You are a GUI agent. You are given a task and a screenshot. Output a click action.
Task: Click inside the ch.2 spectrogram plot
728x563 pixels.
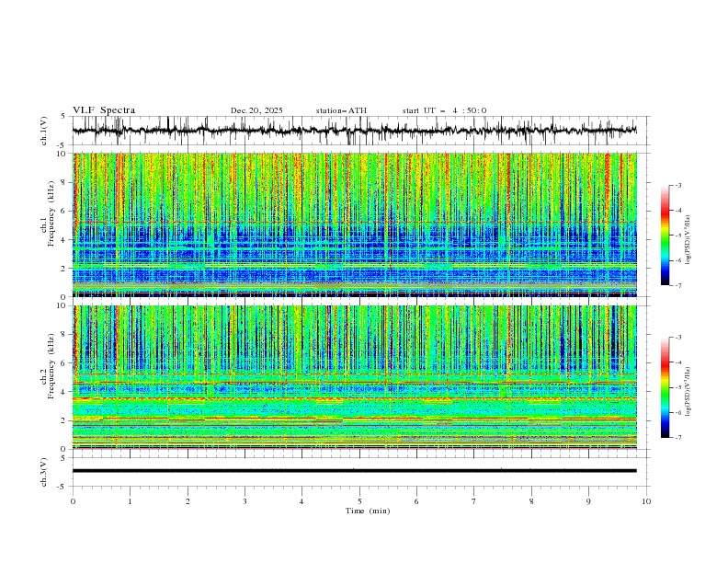pyautogui.click(x=358, y=377)
